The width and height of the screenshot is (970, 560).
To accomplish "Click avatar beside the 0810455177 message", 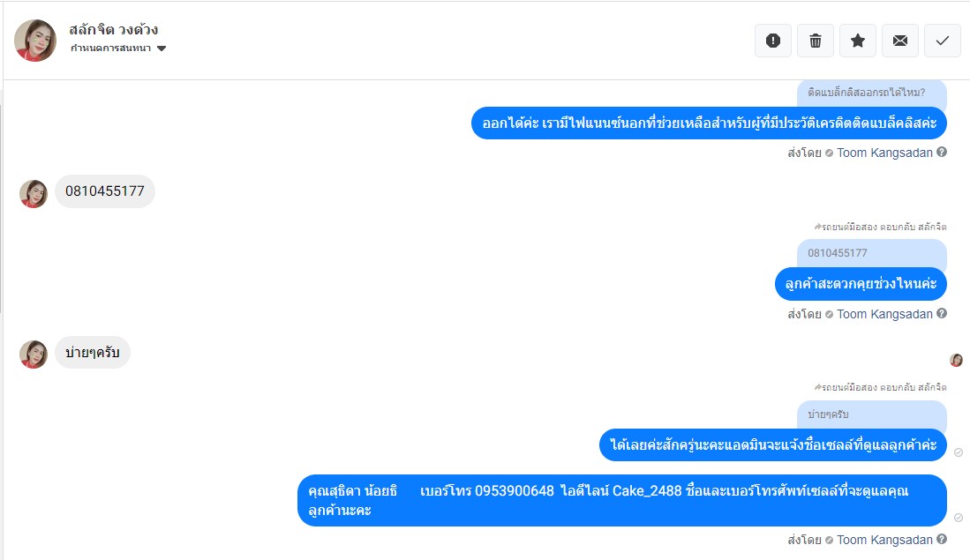I will [x=34, y=193].
